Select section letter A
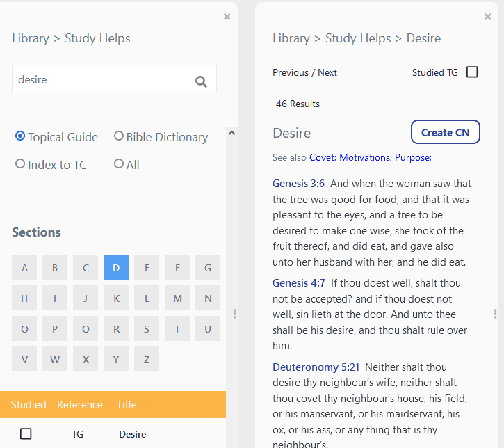This screenshot has height=448, width=504. pyautogui.click(x=24, y=267)
